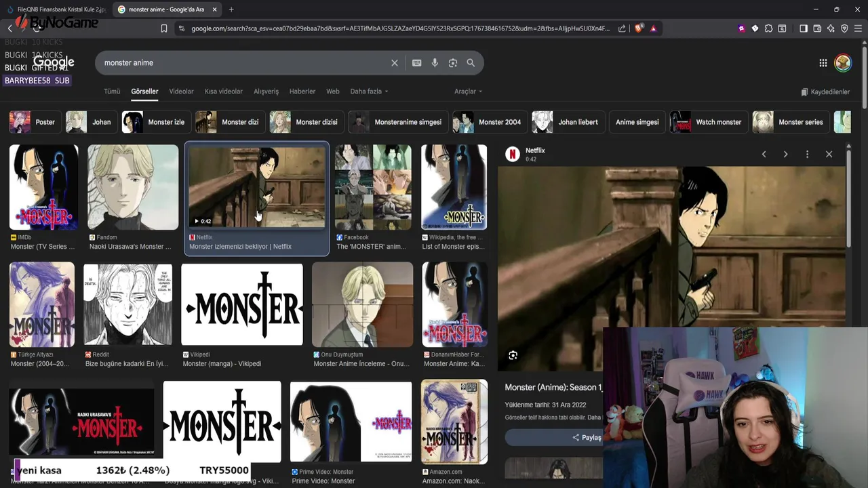868x488 pixels.
Task: Select the 'Anime simgesi' chip
Action: tap(637, 122)
